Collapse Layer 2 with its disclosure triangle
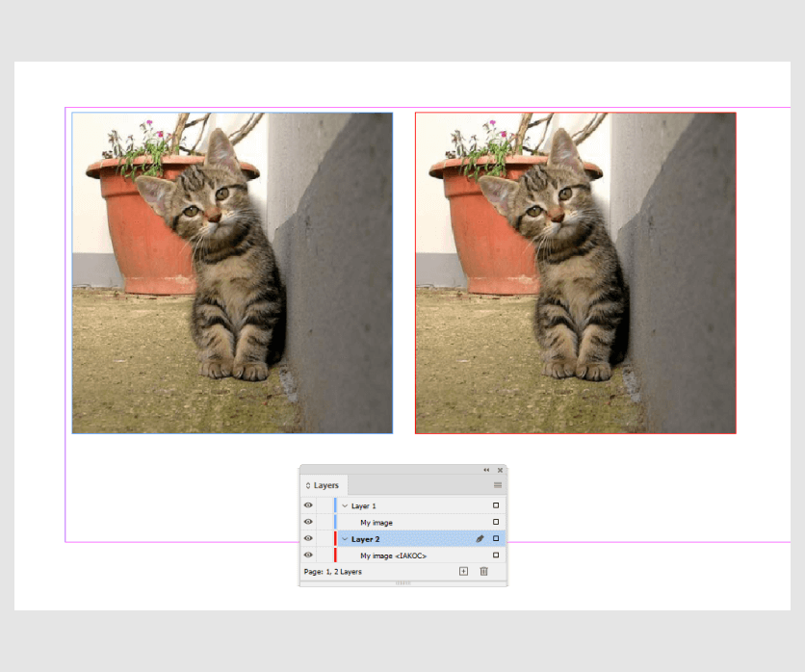 [346, 538]
